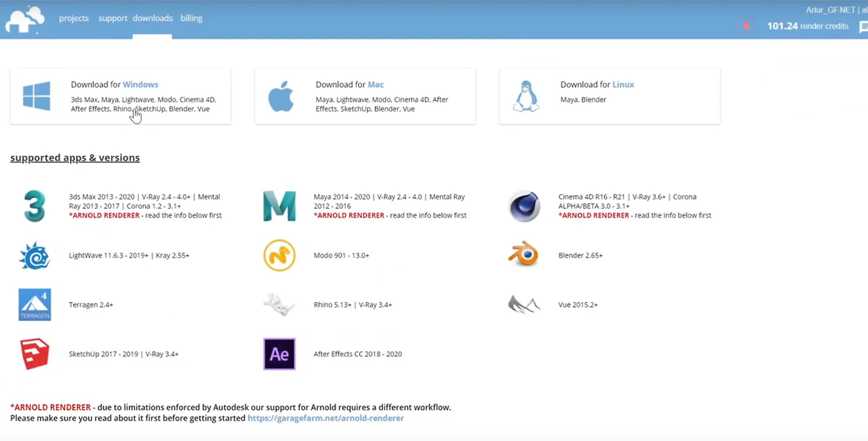
Task: Select the downloads tab
Action: click(153, 18)
